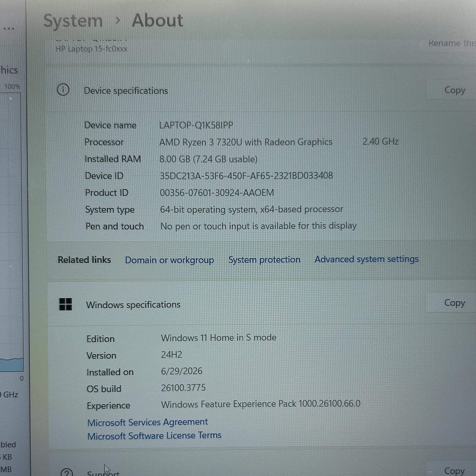Click the Windows 11 Home in S mode edition
Screen dimensions: 476x476
(x=219, y=338)
